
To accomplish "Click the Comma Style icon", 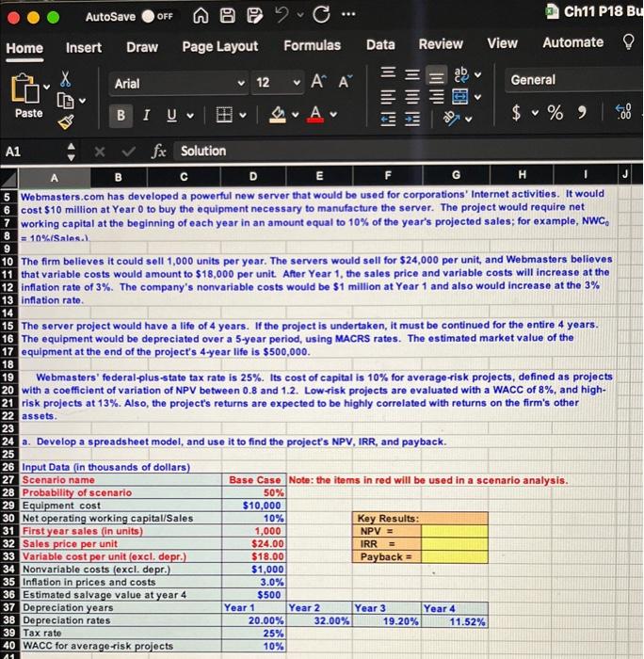I will (x=582, y=111).
